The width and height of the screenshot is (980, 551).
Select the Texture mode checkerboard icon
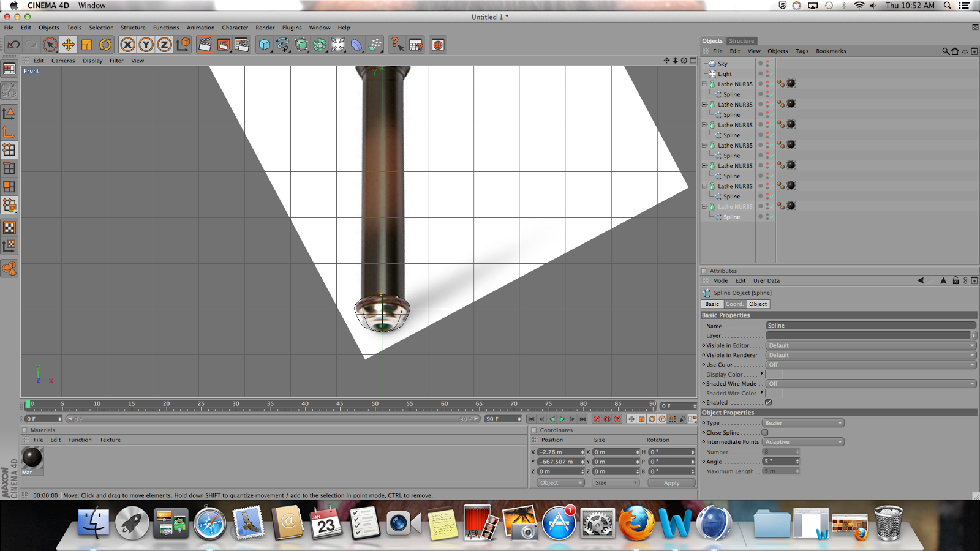[x=9, y=228]
